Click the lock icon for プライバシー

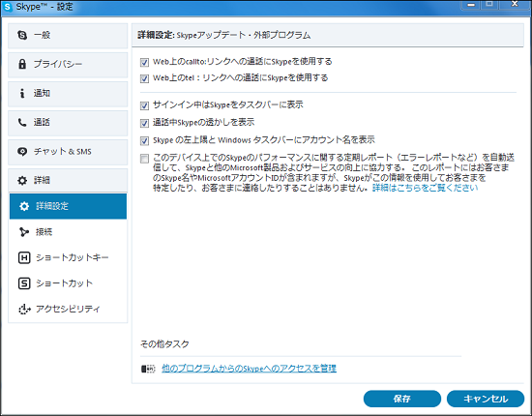pos(22,64)
